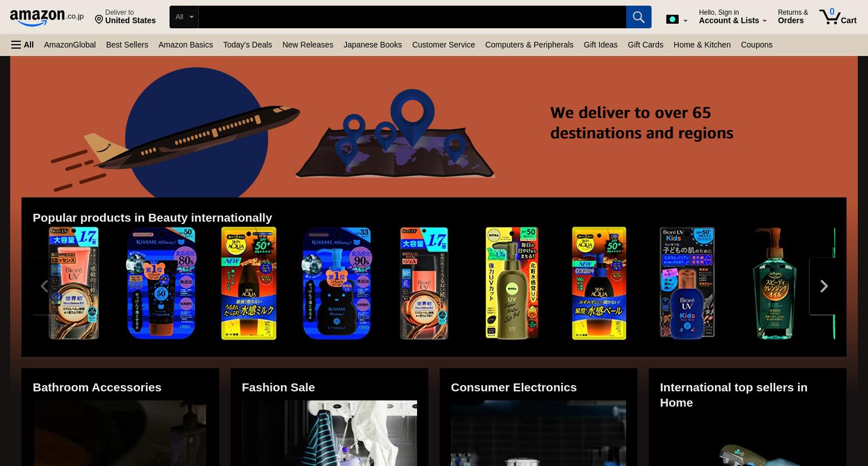The image size is (868, 466).
Task: Click the international delivery banner with the airplane
Action: 434,127
